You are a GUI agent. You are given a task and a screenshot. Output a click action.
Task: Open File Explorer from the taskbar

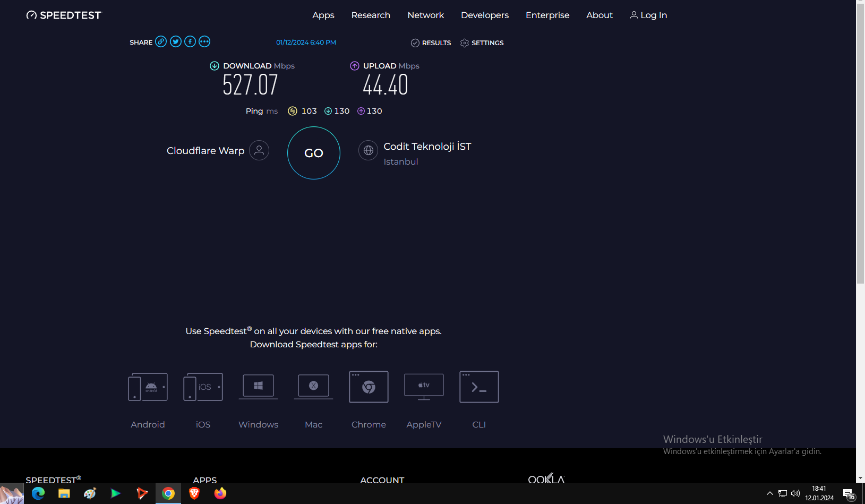click(x=64, y=493)
